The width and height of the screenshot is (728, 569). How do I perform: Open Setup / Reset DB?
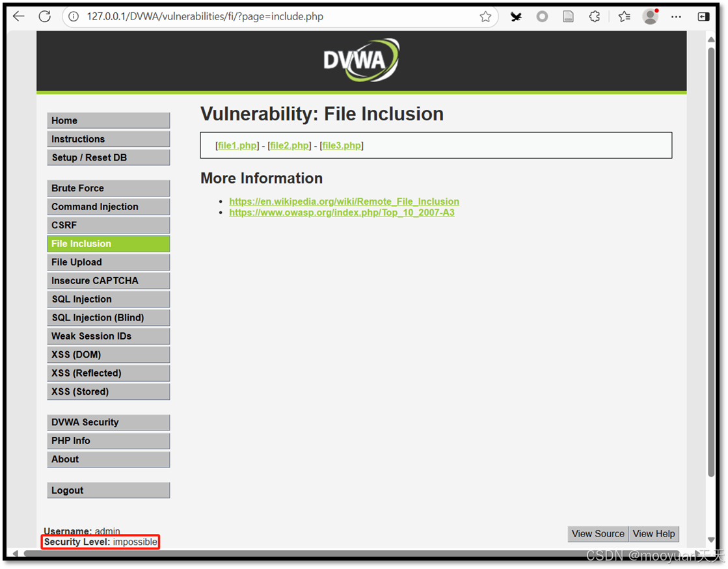click(x=108, y=158)
